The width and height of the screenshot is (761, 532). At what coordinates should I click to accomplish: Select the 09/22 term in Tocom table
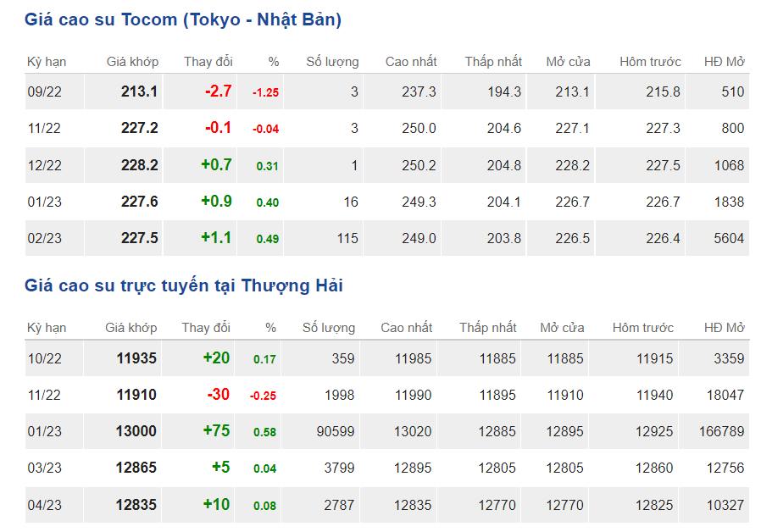click(x=44, y=91)
